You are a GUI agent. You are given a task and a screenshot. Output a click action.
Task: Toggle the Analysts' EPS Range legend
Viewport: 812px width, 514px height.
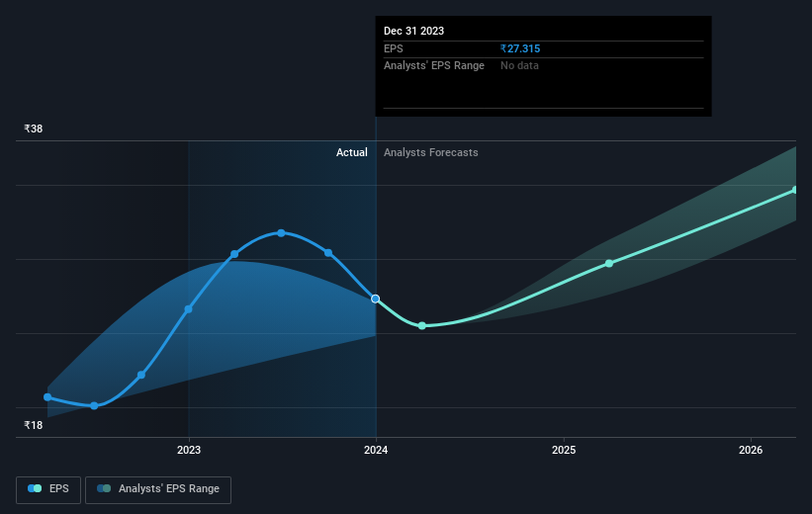point(158,489)
